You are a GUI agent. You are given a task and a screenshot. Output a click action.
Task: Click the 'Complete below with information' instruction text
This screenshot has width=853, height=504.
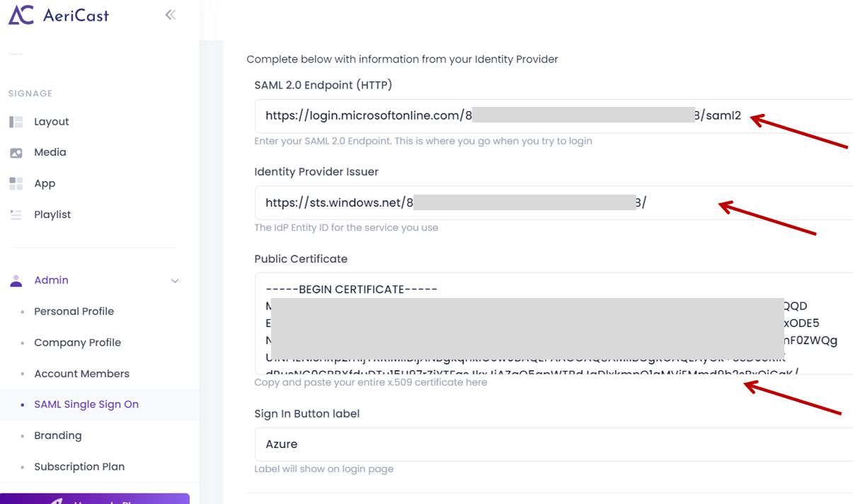click(402, 59)
